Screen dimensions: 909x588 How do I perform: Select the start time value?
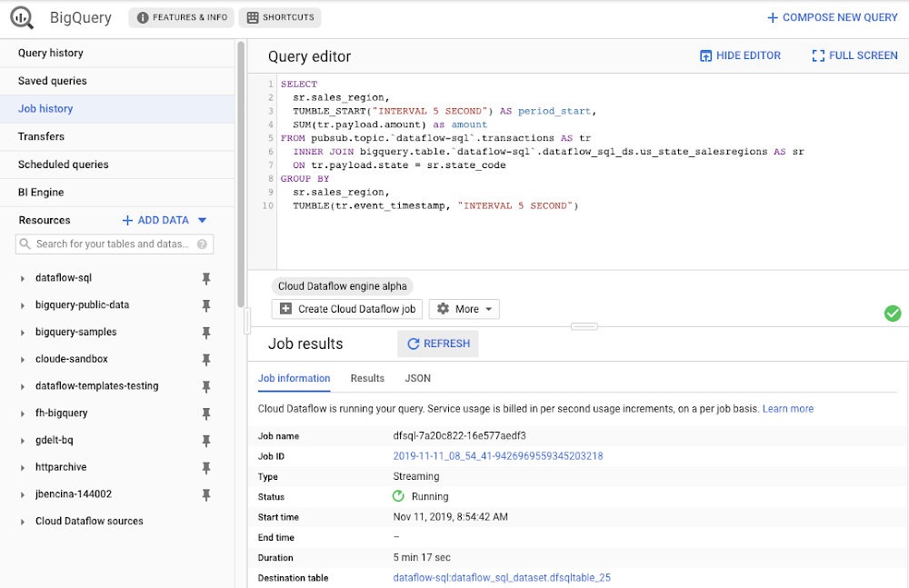pos(451,517)
